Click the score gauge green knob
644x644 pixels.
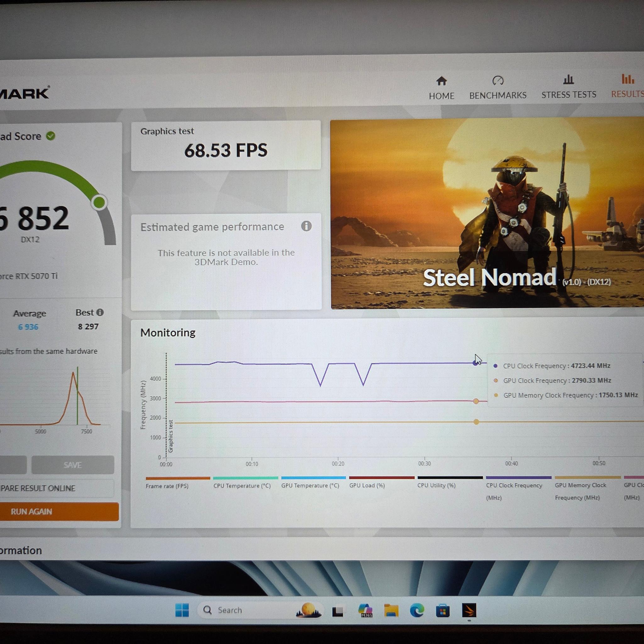point(99,202)
